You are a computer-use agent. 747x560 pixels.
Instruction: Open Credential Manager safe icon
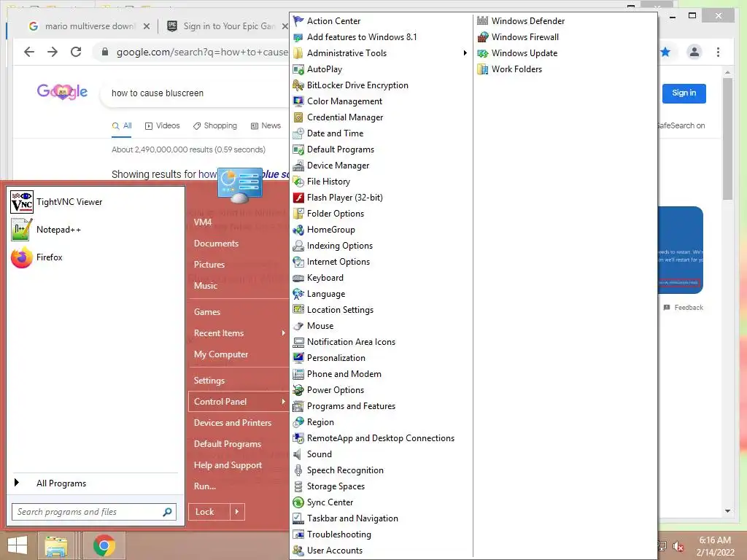[x=298, y=117]
